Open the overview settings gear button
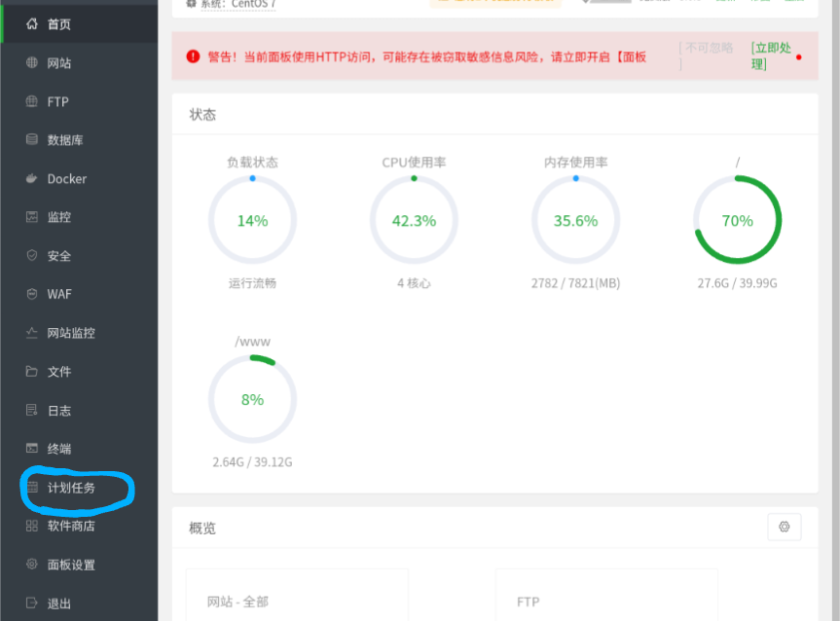Image resolution: width=840 pixels, height=621 pixels. [784, 527]
